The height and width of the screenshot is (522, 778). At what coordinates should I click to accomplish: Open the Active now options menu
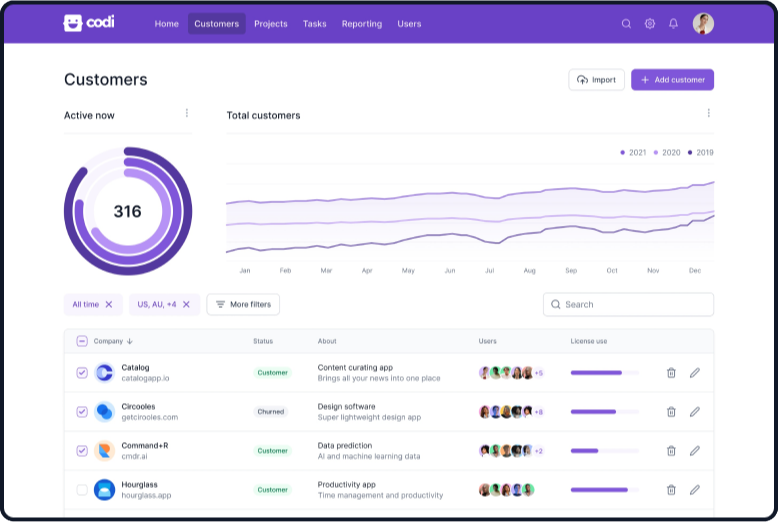click(x=186, y=114)
